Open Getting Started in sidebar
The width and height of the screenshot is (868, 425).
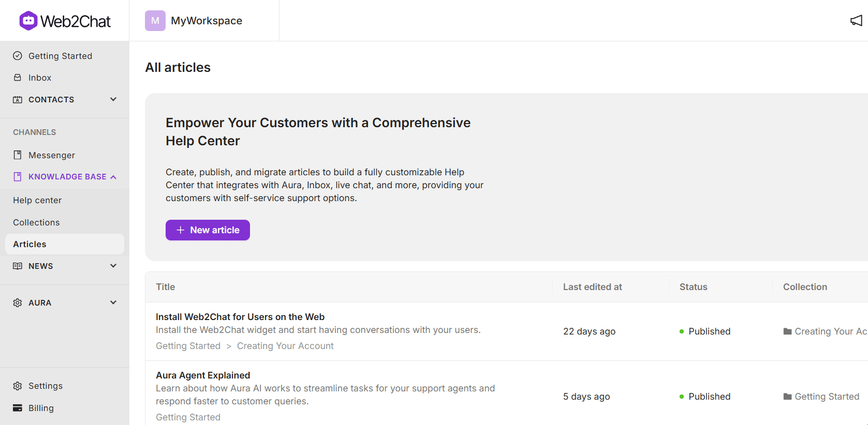click(60, 56)
